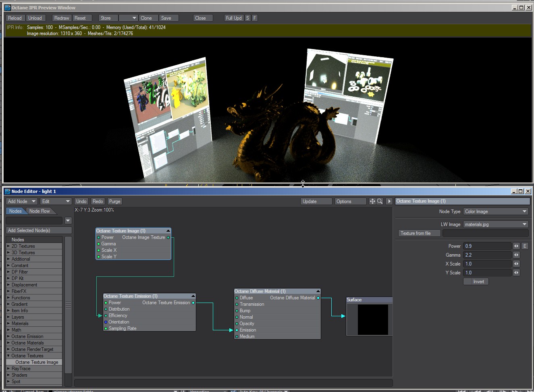Toggle the S button in IPR toolbar

(247, 18)
